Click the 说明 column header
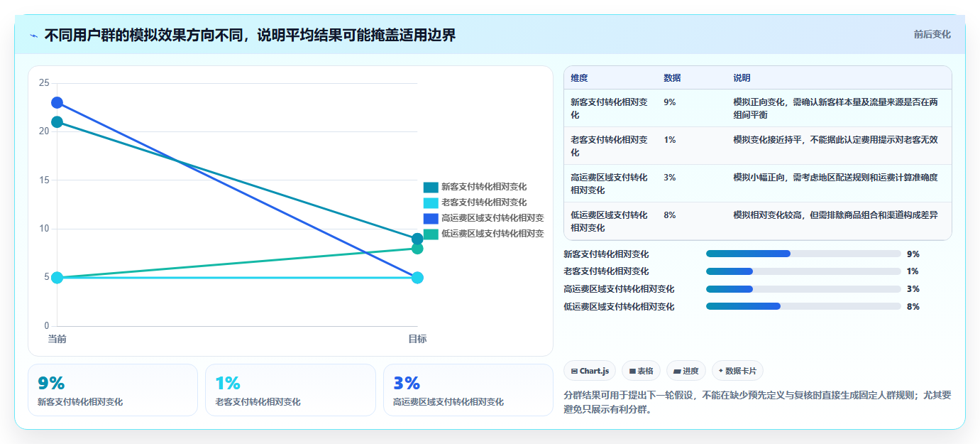 coord(742,78)
